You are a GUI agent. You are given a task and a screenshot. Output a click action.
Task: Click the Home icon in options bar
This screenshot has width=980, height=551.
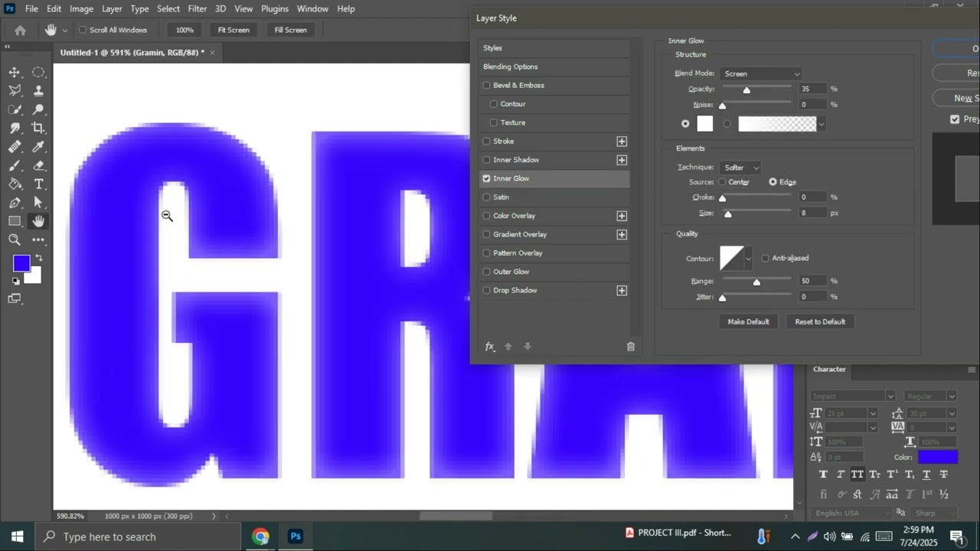click(21, 30)
